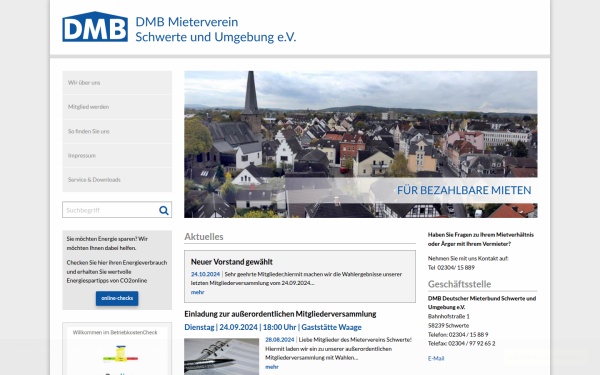Click the 'Bahnhofstraße 1' address line
The width and height of the screenshot is (600, 375).
448,316
